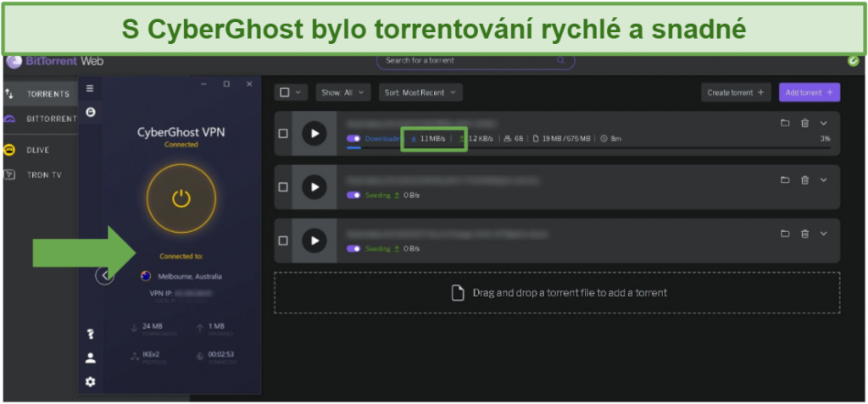Screen dimensions: 868x404
Task: Play the third seeding torrent
Action: 314,241
